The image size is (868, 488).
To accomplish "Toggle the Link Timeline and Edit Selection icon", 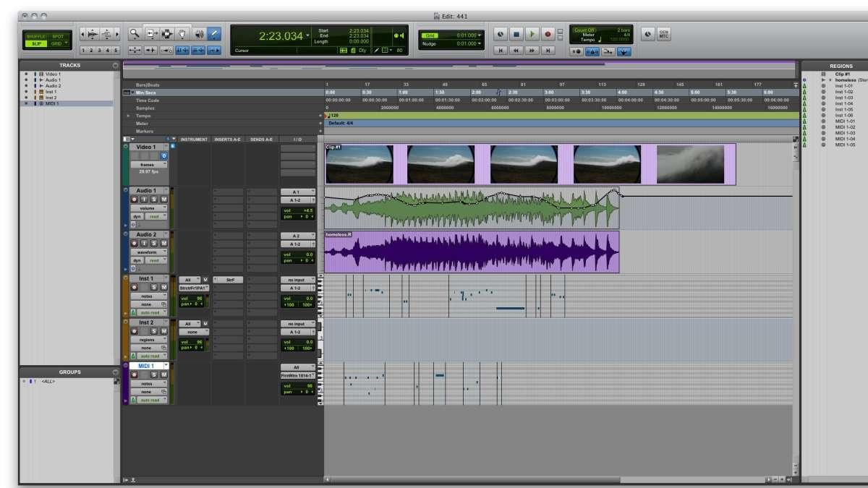I will (x=198, y=50).
